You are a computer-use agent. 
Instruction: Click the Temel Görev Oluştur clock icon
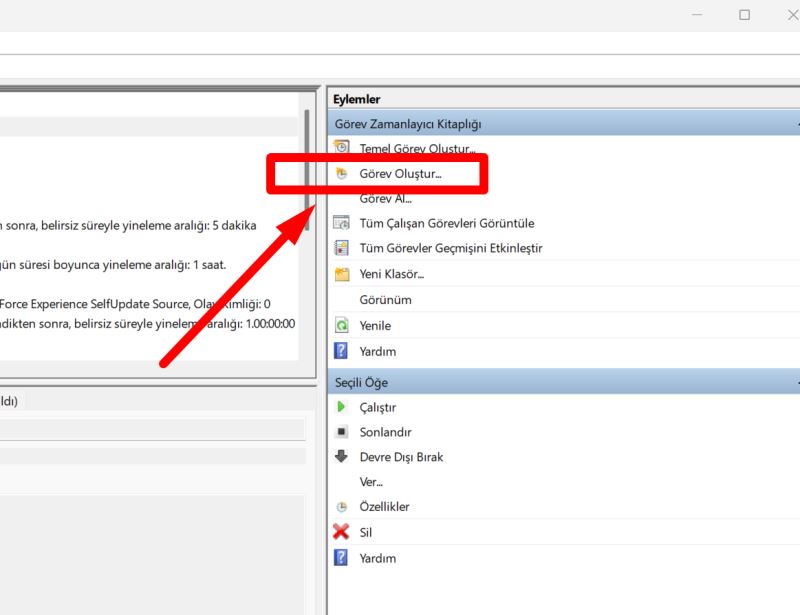tap(341, 147)
